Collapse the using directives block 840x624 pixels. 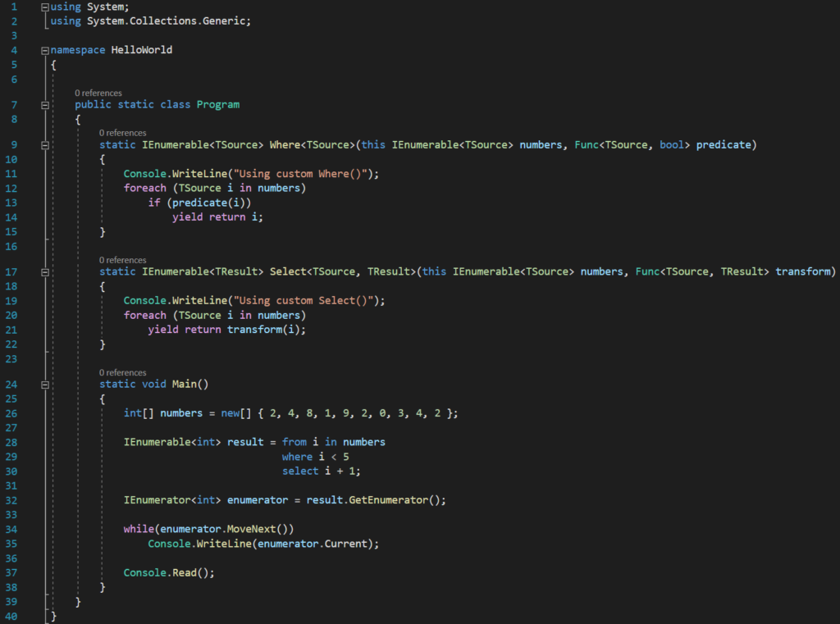45,7
